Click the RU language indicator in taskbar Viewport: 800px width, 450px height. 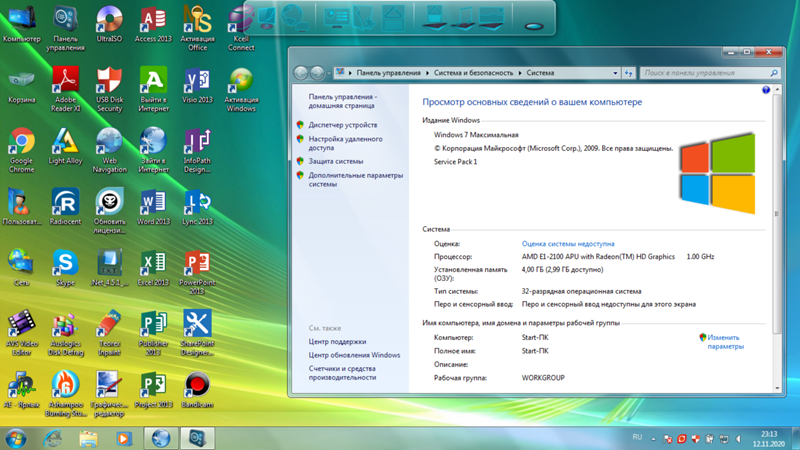pos(637,437)
